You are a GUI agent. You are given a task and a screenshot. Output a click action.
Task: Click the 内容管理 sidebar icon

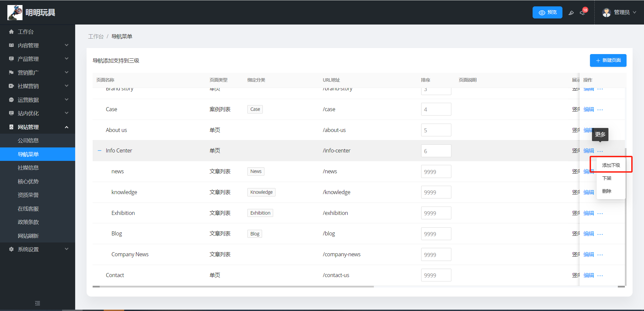11,45
